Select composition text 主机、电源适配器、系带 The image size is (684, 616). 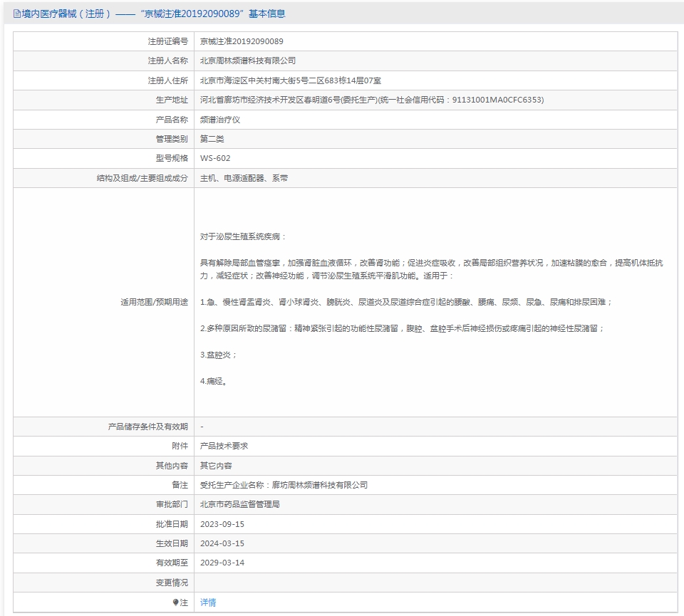tap(244, 178)
